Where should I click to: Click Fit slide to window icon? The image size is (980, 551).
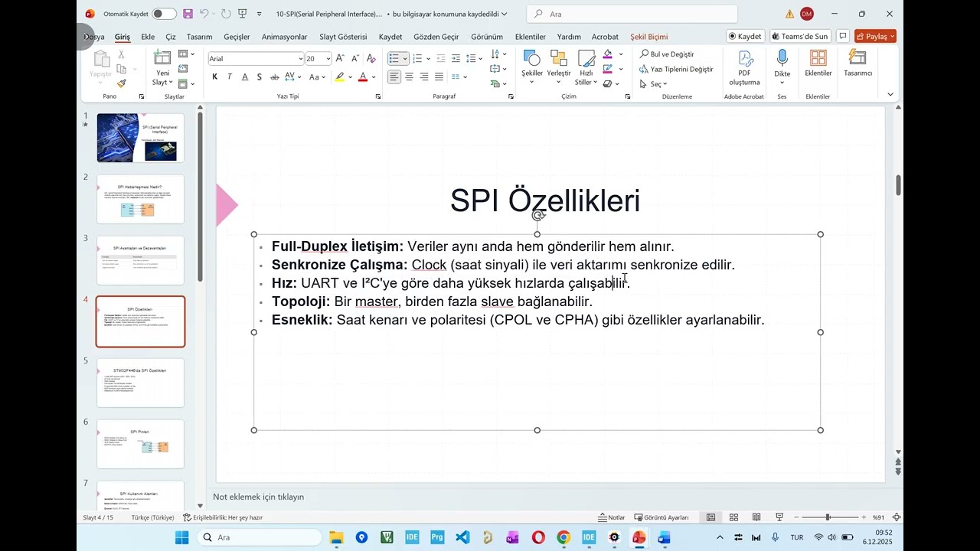pos(896,517)
